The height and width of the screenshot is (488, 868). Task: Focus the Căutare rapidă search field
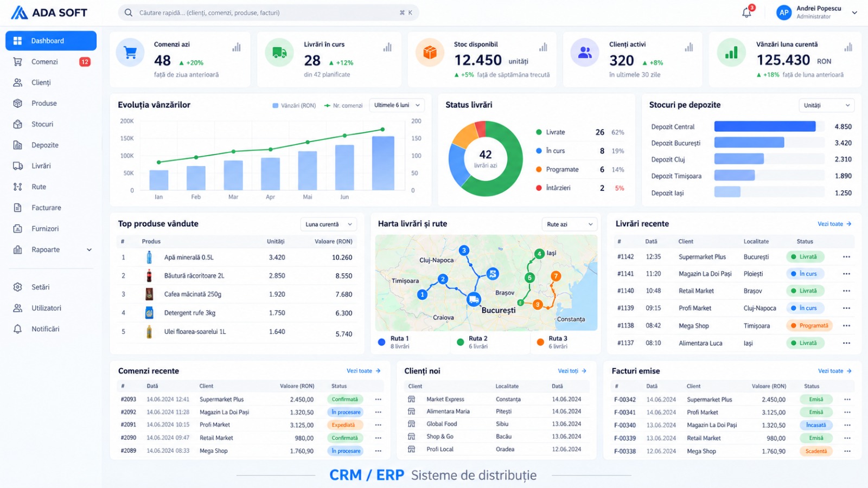pyautogui.click(x=269, y=12)
